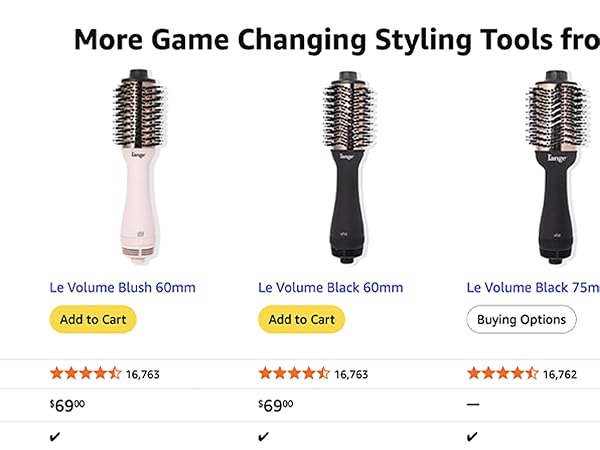
Task: Open 16,763 reviews for Blush 60mm
Action: (x=143, y=375)
